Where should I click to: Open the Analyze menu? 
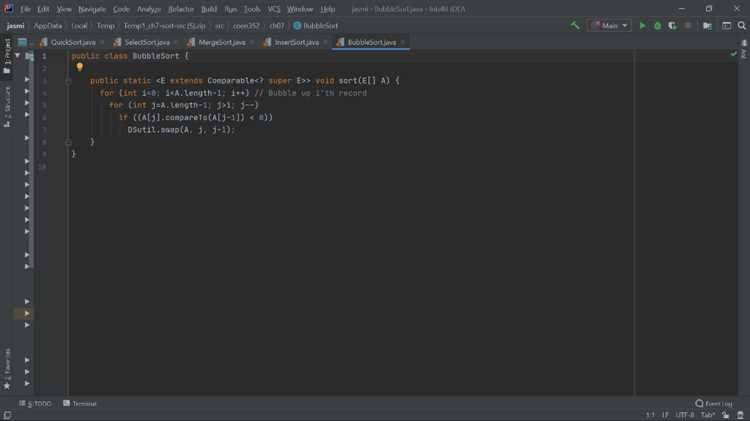point(149,9)
